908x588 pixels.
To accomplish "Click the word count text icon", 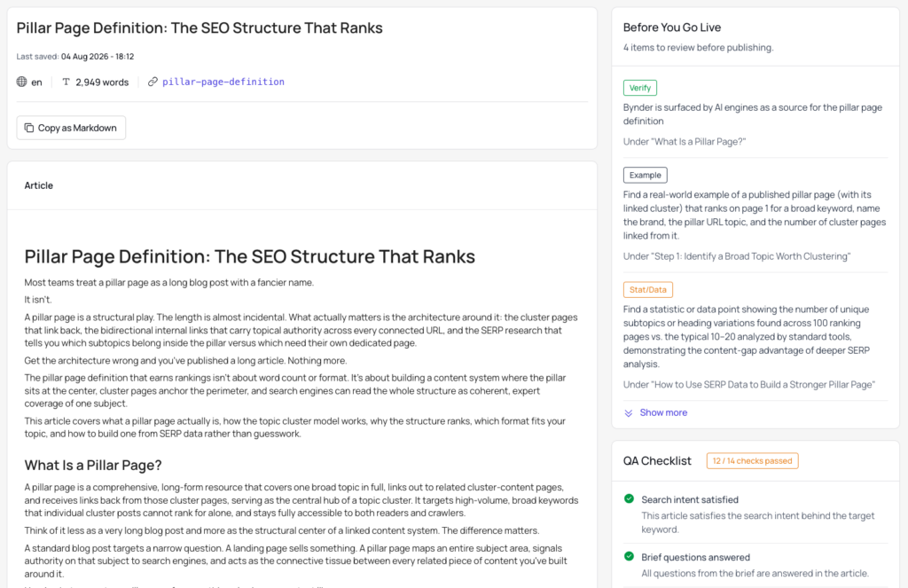I will point(66,82).
